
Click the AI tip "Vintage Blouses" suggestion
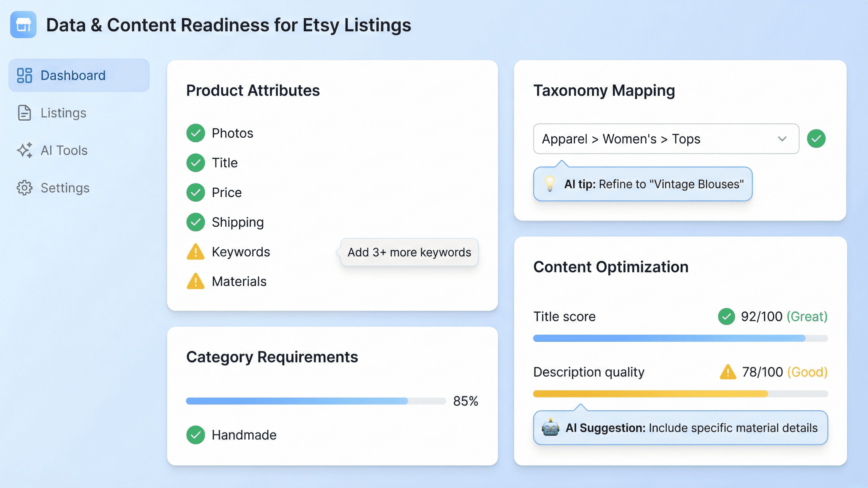[x=654, y=184]
